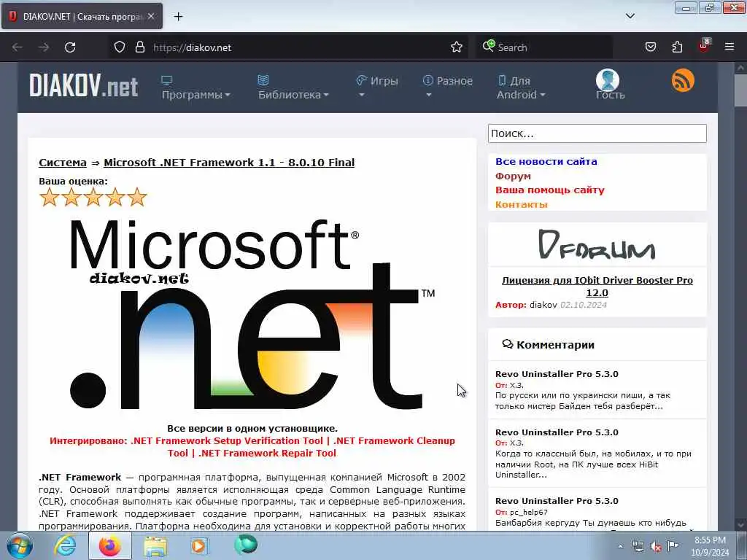Screen dimensions: 747x560
Task: Open the Игры dropdown menu
Action: [x=377, y=86]
